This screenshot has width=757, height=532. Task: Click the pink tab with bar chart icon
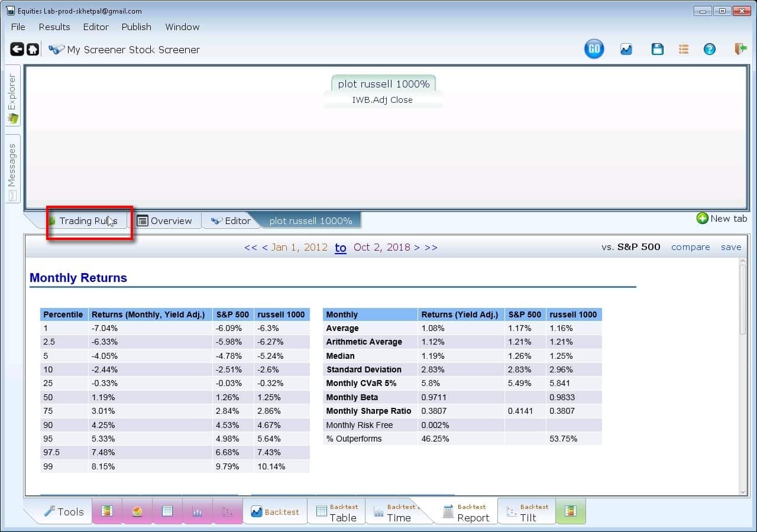tap(198, 511)
